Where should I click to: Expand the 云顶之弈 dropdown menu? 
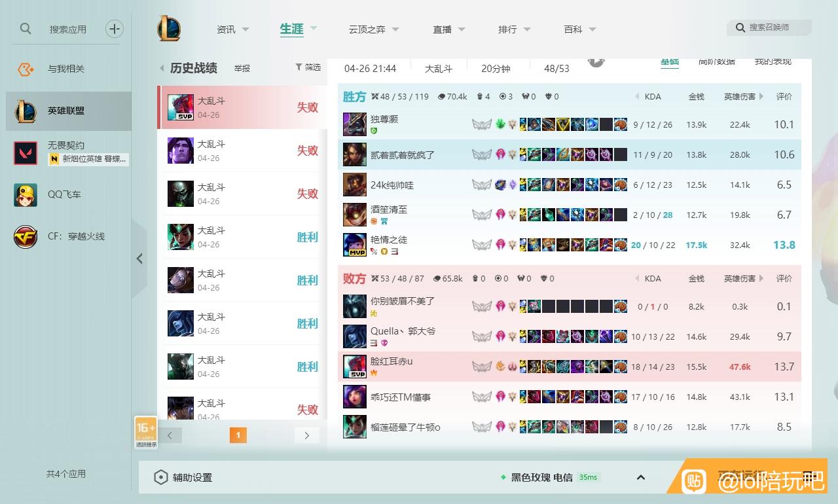[395, 29]
